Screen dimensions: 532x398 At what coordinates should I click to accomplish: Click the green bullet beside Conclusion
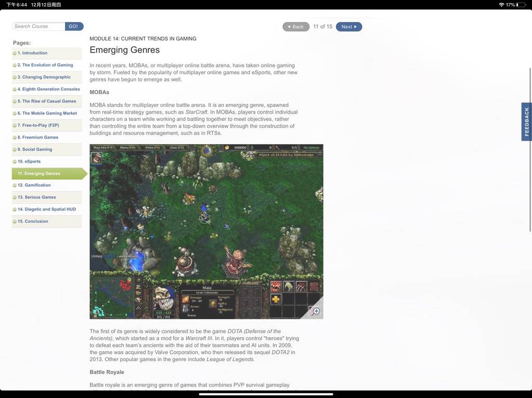15,222
